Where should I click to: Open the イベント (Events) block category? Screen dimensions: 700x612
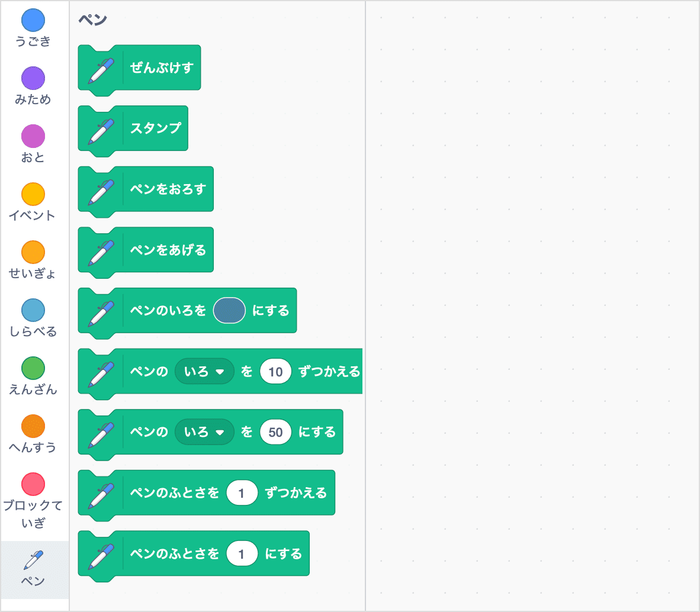coord(34,195)
